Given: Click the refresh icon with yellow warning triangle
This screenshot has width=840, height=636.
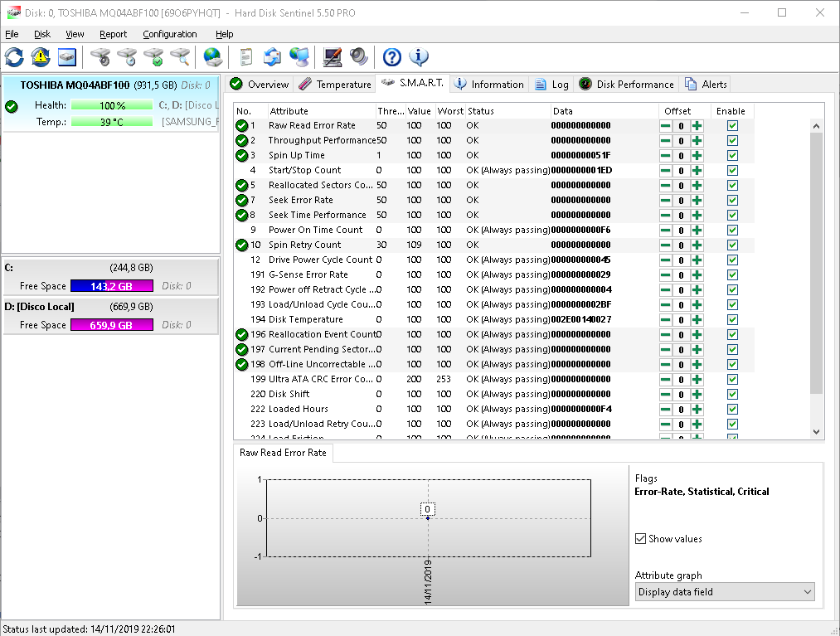Looking at the screenshot, I should tap(41, 56).
